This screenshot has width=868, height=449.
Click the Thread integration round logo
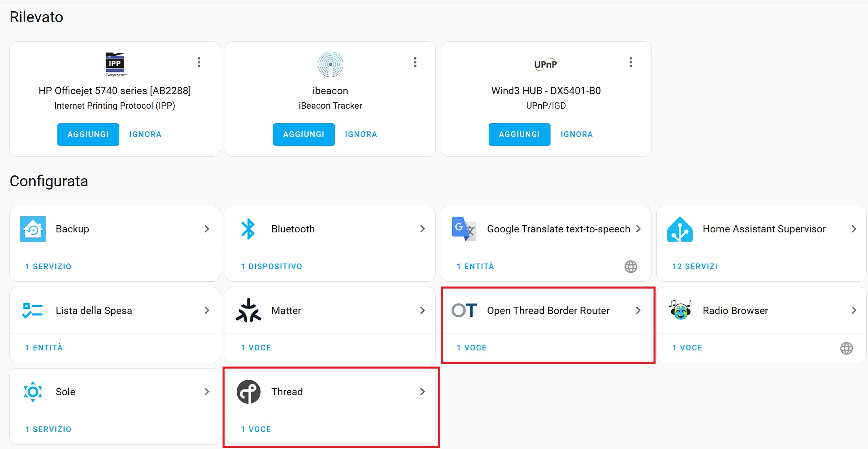click(248, 392)
